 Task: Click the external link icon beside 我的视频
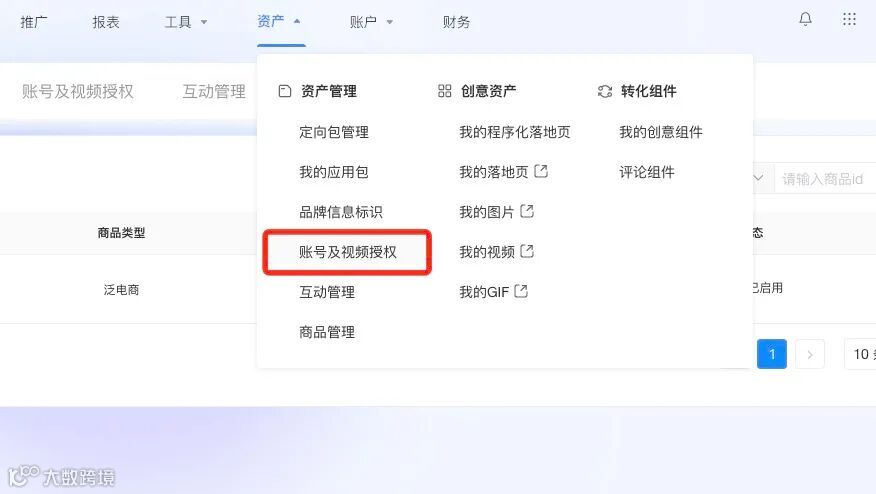click(x=527, y=251)
